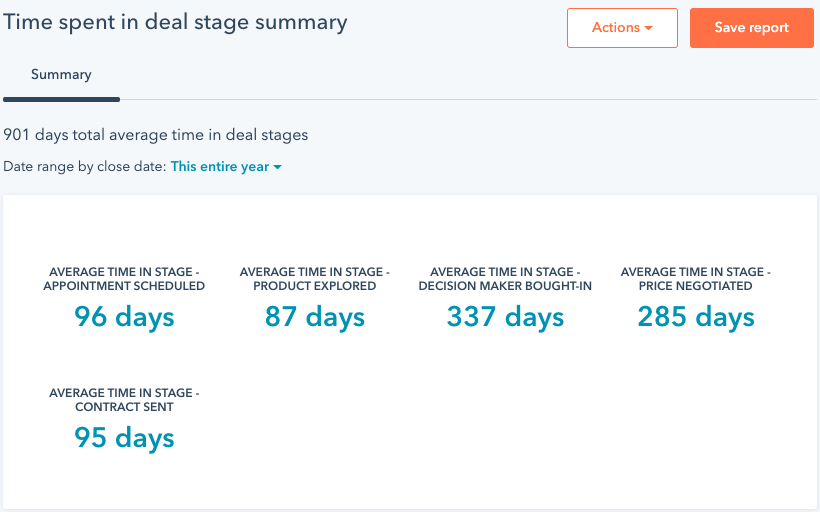Image resolution: width=820 pixels, height=512 pixels.
Task: Open the Actions dropdown menu
Action: tap(621, 28)
